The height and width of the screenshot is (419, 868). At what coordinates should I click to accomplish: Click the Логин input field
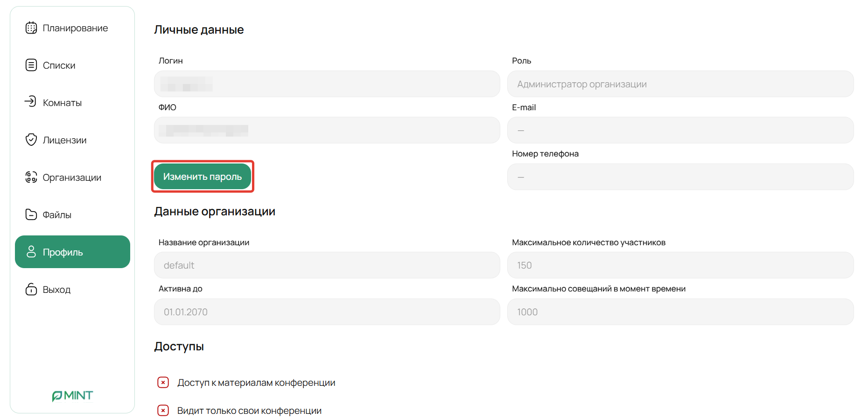tap(327, 84)
